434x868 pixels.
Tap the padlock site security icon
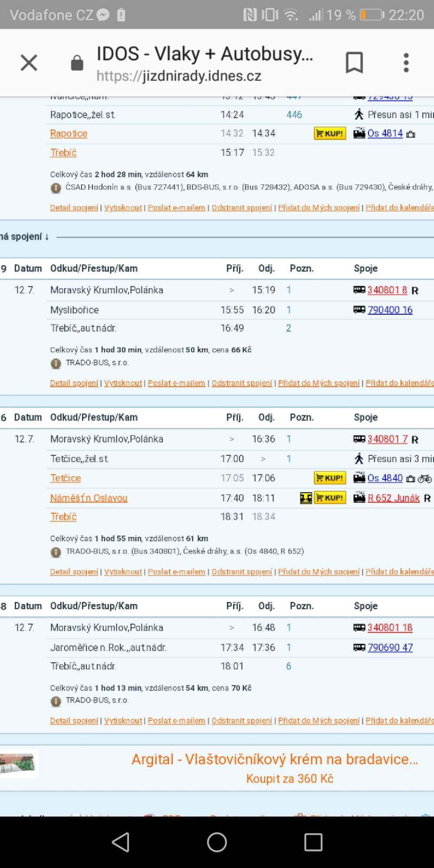click(x=77, y=63)
